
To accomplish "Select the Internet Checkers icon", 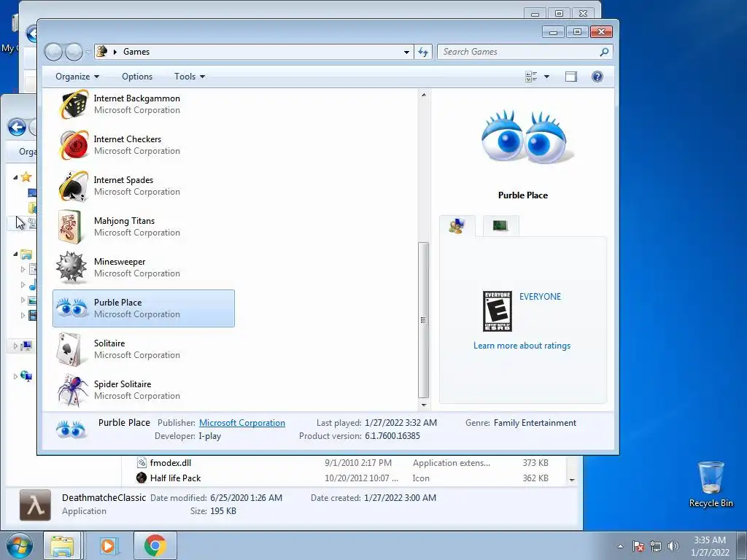I will 74,145.
